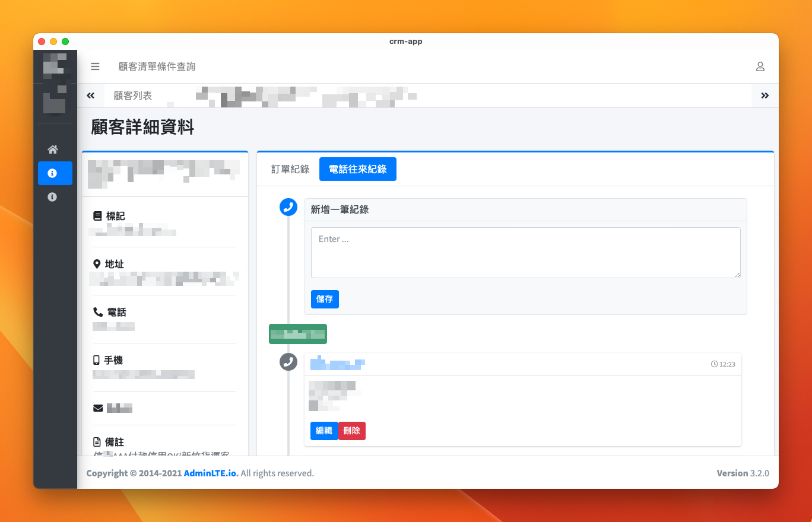Click the green date label on the timeline
This screenshot has height=522, width=812.
297,334
